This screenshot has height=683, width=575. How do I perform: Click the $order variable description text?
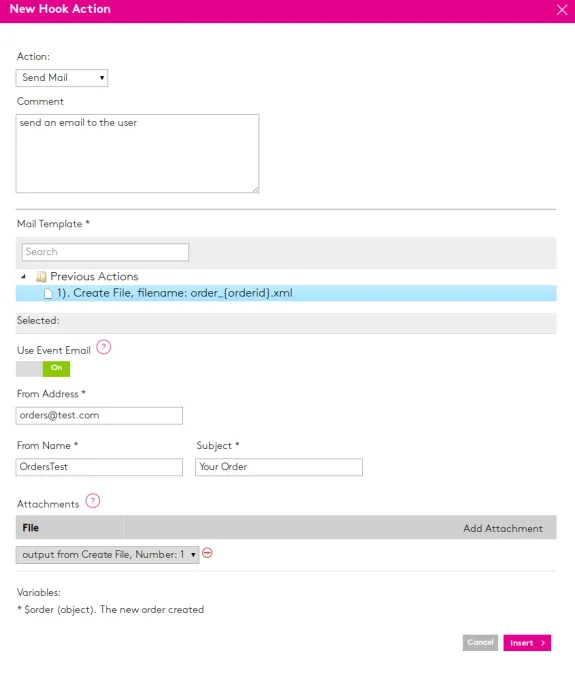click(x=111, y=610)
